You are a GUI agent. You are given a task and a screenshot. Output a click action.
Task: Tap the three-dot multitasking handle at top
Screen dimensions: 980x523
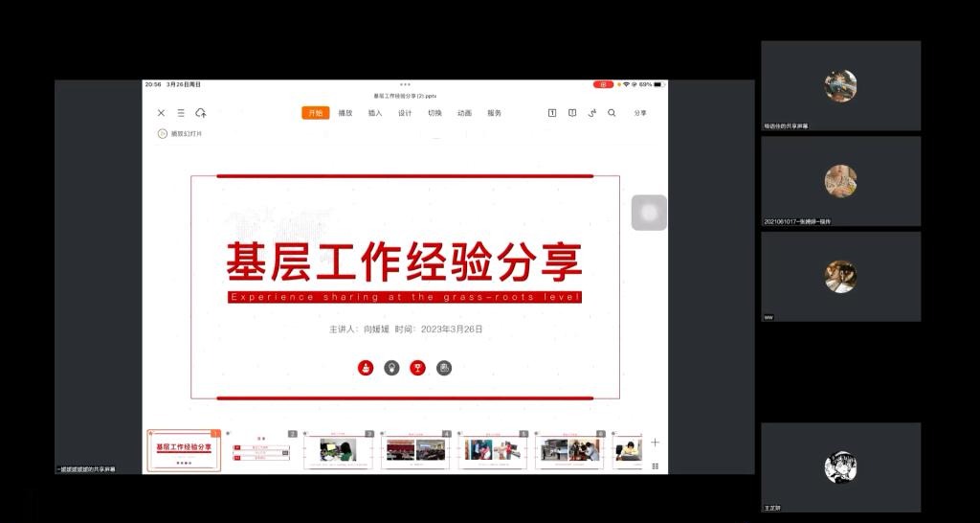(x=405, y=84)
